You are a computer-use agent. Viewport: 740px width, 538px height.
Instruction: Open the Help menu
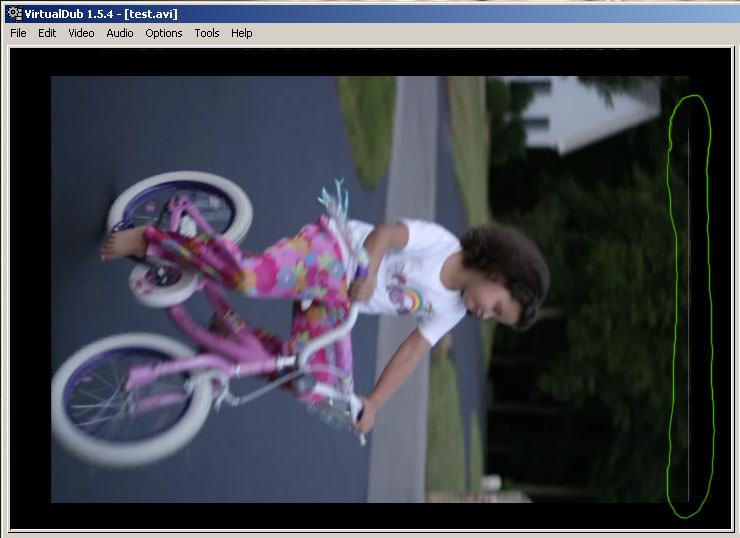tap(242, 33)
